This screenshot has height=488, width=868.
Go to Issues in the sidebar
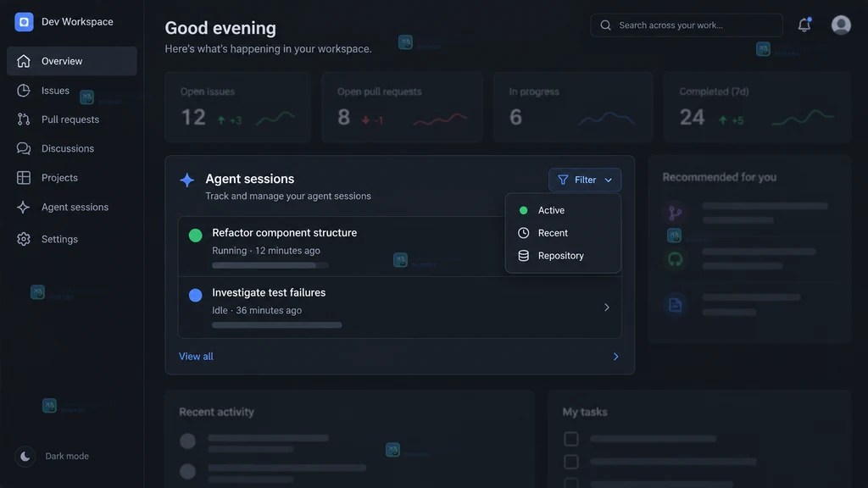[72, 90]
